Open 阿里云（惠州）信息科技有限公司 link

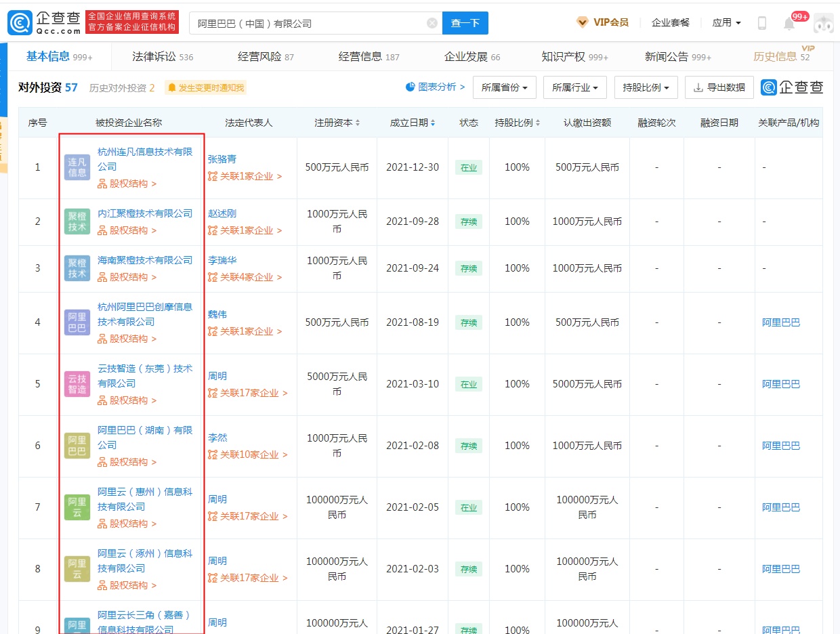[x=145, y=499]
